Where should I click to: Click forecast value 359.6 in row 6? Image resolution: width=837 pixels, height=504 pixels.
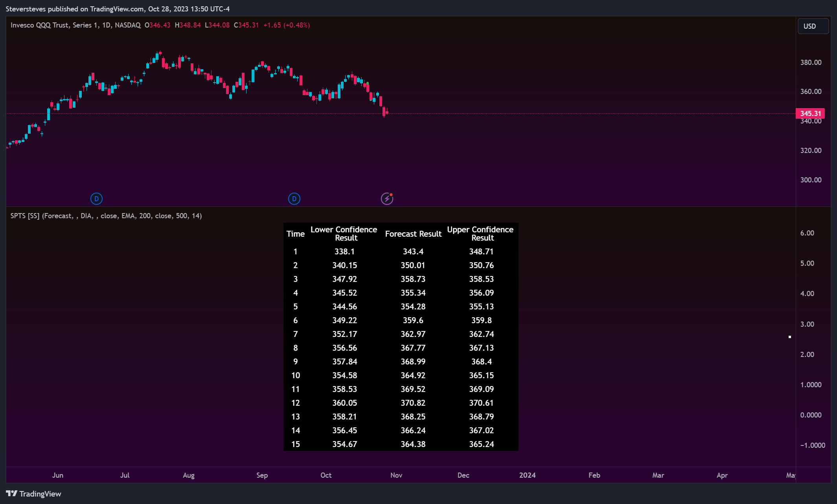coord(413,320)
